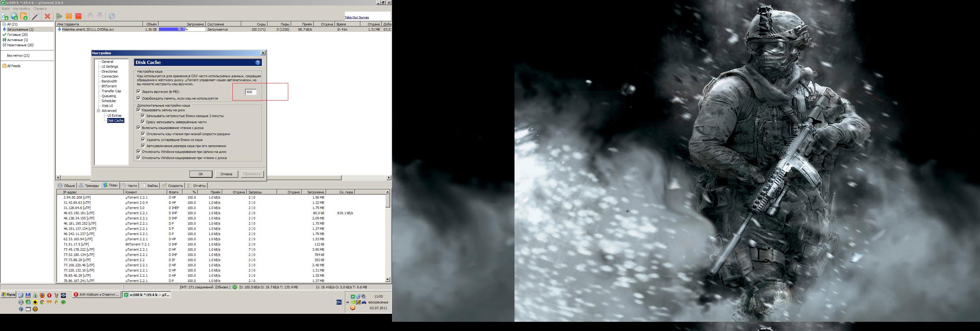Open All Feeds in the sidebar
This screenshot has height=331, width=980.
[x=14, y=66]
